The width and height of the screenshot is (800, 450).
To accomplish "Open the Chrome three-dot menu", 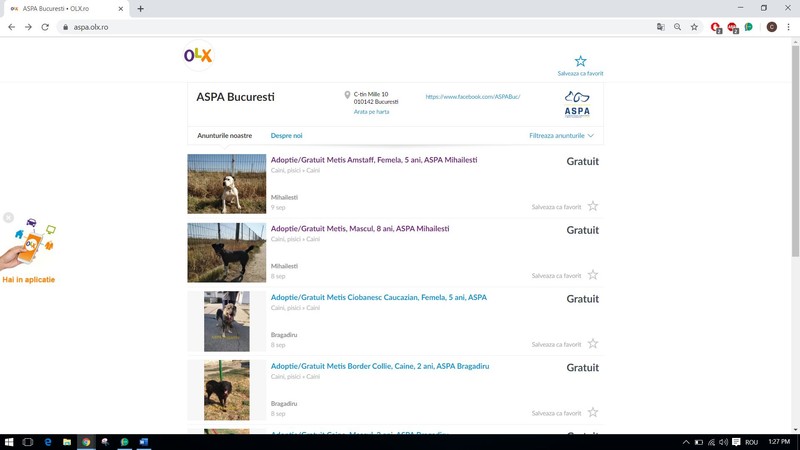I will (x=788, y=27).
